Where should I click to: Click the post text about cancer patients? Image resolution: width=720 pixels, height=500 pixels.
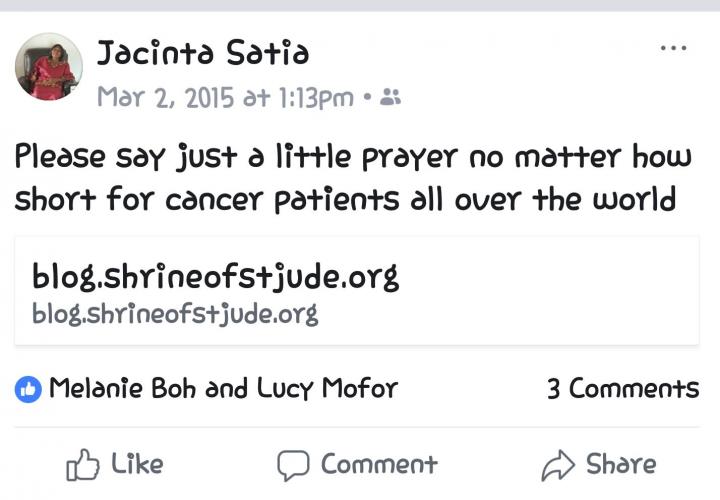(350, 178)
